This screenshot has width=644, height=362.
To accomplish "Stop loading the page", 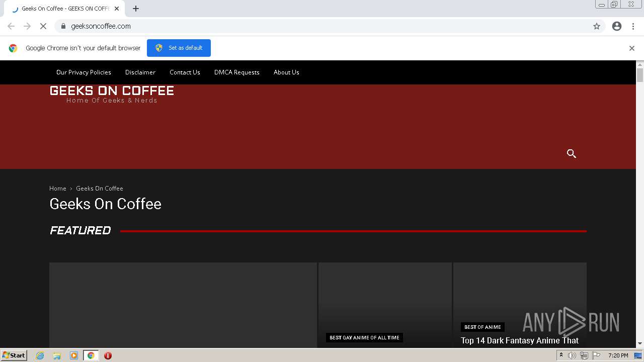I will [x=43, y=26].
